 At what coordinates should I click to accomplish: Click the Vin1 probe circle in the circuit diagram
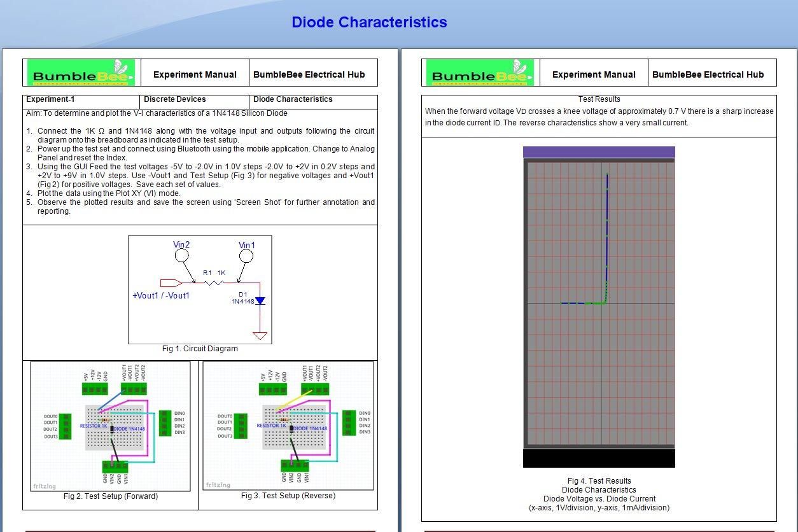click(246, 256)
